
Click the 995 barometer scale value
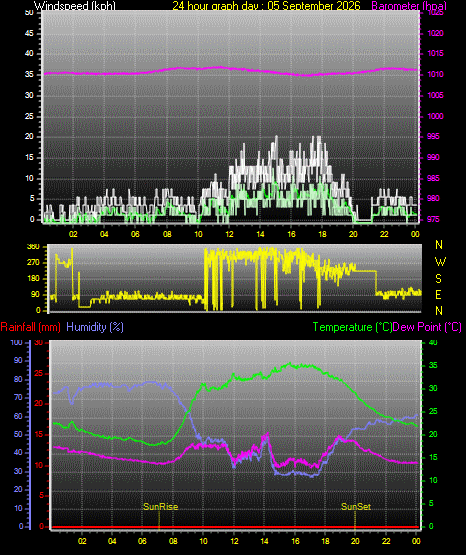[x=433, y=136]
